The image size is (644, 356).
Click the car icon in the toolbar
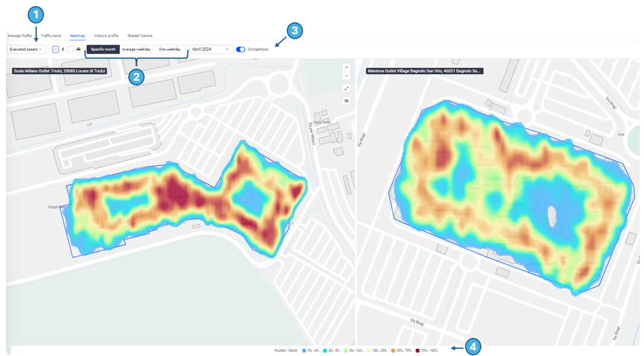pos(78,49)
